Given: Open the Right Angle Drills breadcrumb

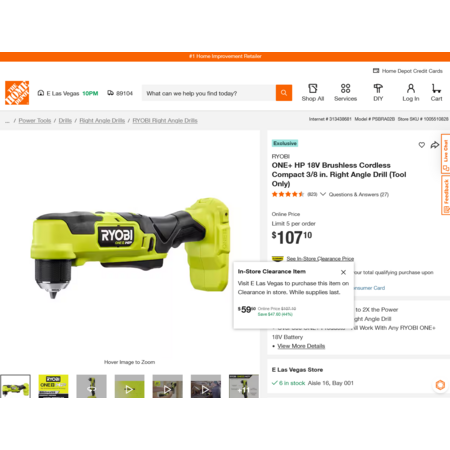Looking at the screenshot, I should [102, 121].
